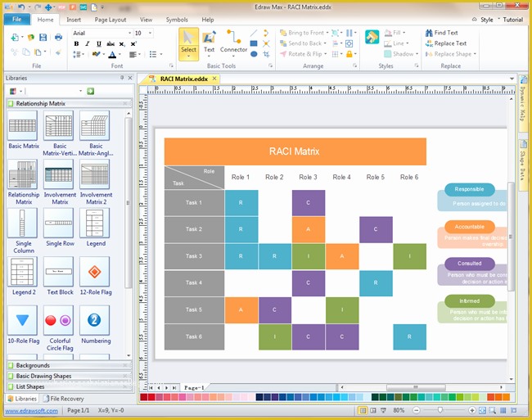Open the Shadow dropdown
This screenshot has height=420, width=532.
coord(401,54)
